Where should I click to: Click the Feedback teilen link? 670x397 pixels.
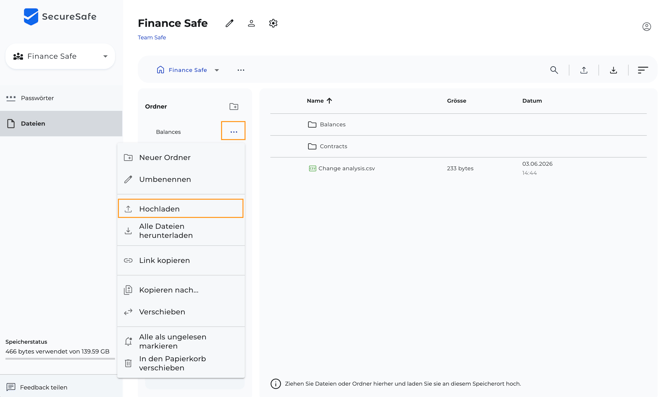click(43, 387)
